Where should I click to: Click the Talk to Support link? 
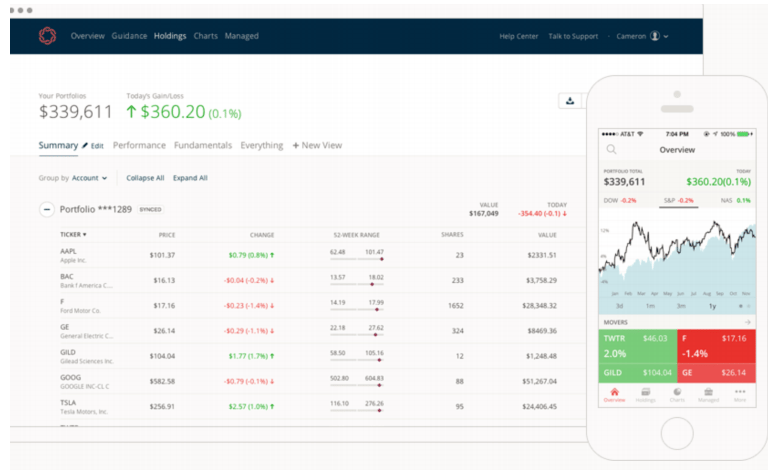pos(573,36)
